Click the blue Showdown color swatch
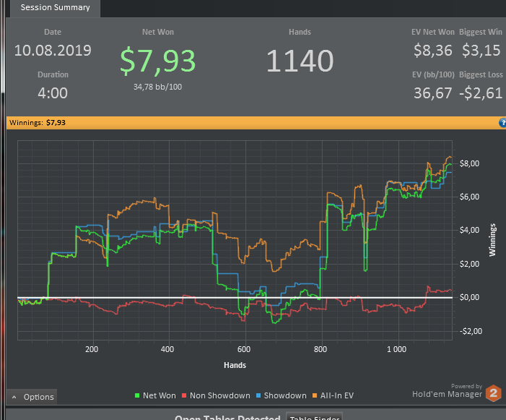 [258, 395]
